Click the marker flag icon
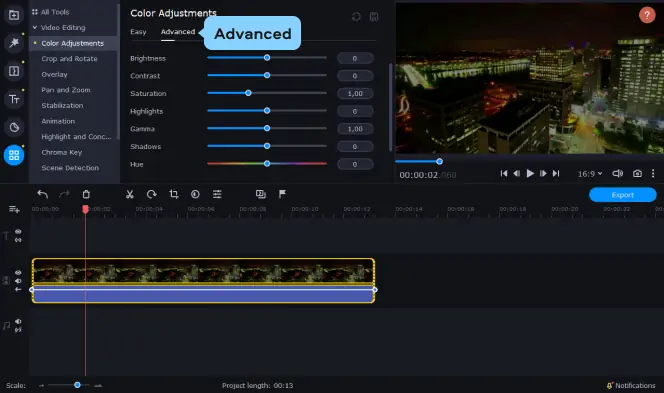 tap(282, 194)
